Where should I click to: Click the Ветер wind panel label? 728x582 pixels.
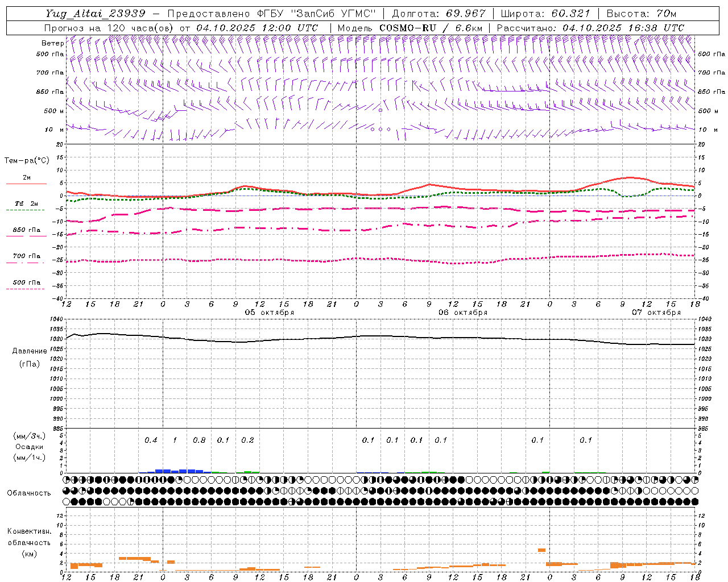point(52,43)
